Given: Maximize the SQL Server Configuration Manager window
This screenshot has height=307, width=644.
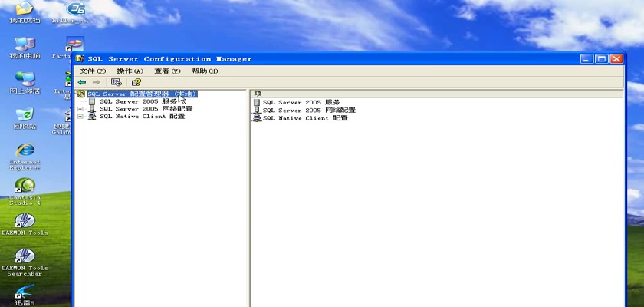Looking at the screenshot, I should (602, 59).
